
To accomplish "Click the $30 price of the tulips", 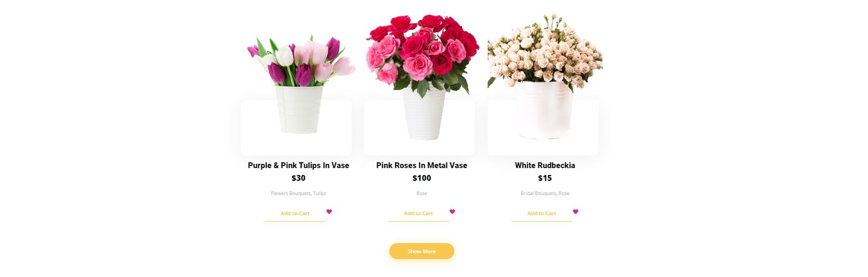I will click(x=298, y=178).
